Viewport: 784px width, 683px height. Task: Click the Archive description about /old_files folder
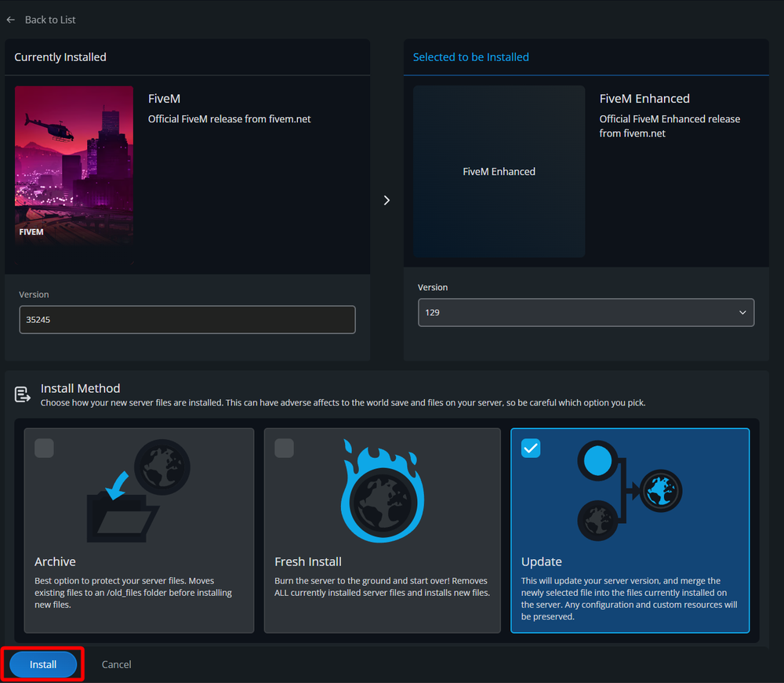pos(133,593)
